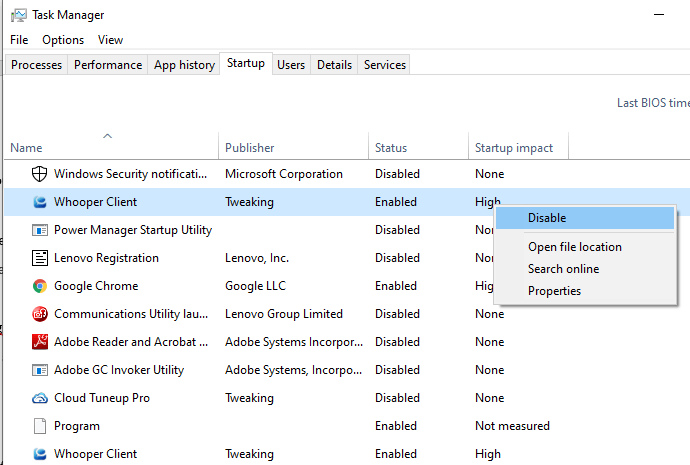
Task: Click the Task Manager title bar icon
Action: pos(18,15)
